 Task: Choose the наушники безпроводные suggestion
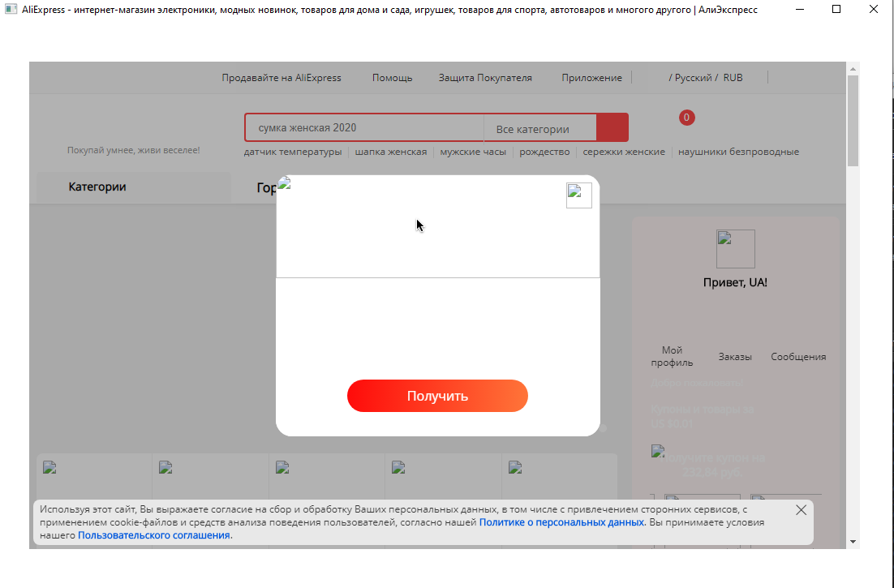[x=738, y=152]
